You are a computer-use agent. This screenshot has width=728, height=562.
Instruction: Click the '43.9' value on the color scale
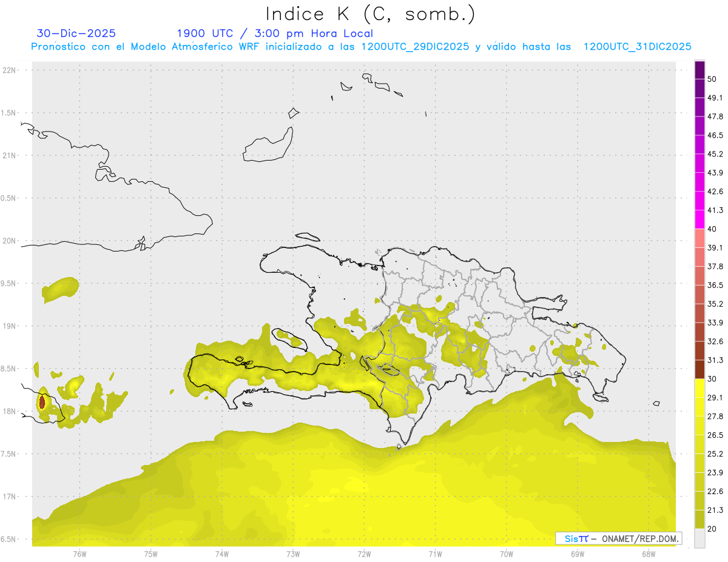click(x=715, y=173)
